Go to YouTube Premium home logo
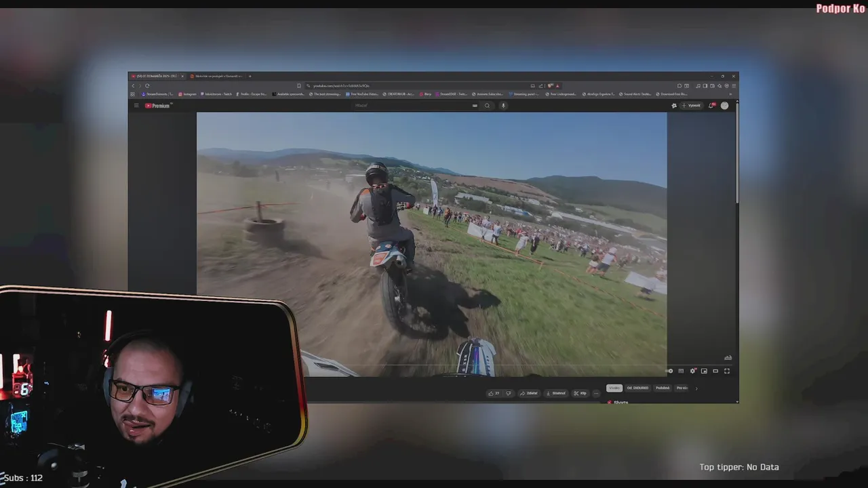Viewport: 868px width, 488px height. pos(158,106)
